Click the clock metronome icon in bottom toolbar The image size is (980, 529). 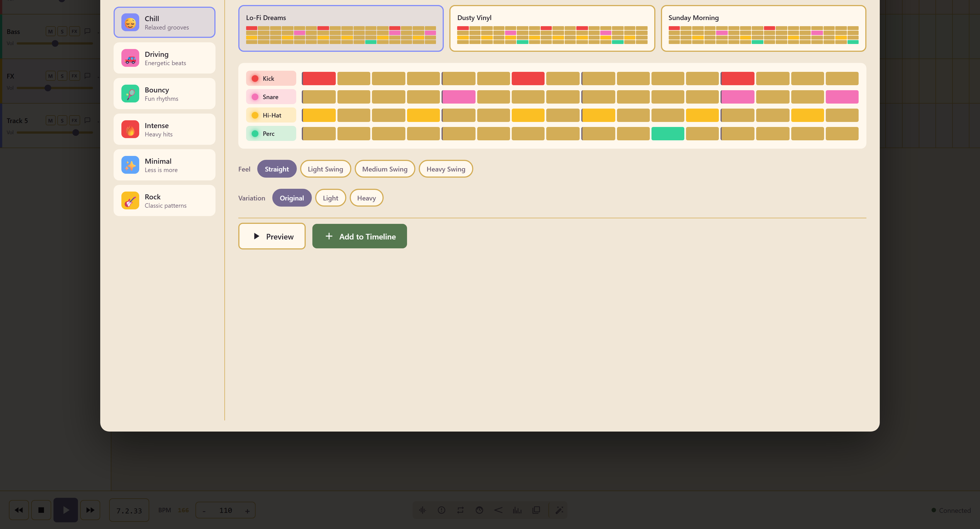pos(479,510)
